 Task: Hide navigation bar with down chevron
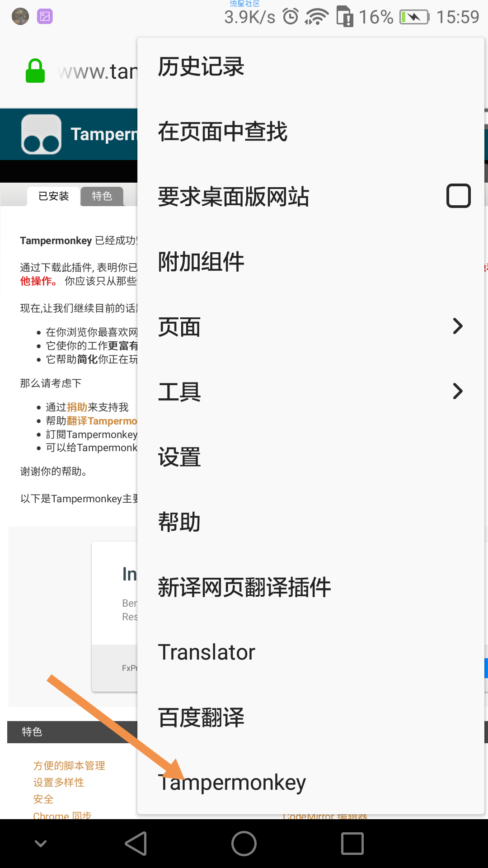41,844
